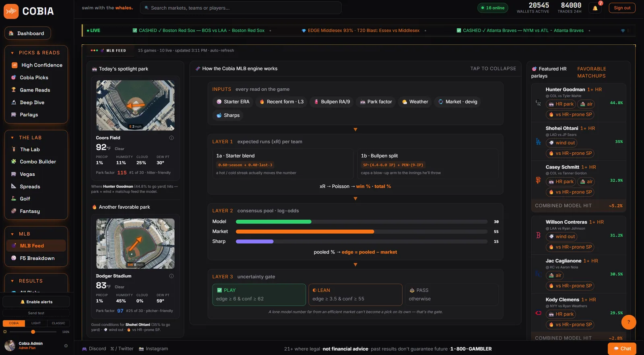Image resolution: width=644 pixels, height=355 pixels.
Task: Open the Instagram link
Action: click(153, 349)
